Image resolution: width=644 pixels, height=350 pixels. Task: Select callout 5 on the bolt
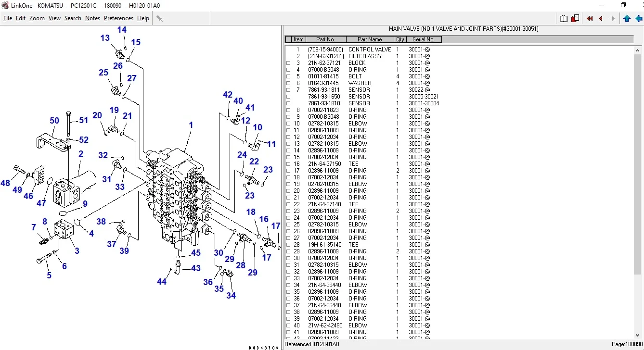(x=49, y=275)
